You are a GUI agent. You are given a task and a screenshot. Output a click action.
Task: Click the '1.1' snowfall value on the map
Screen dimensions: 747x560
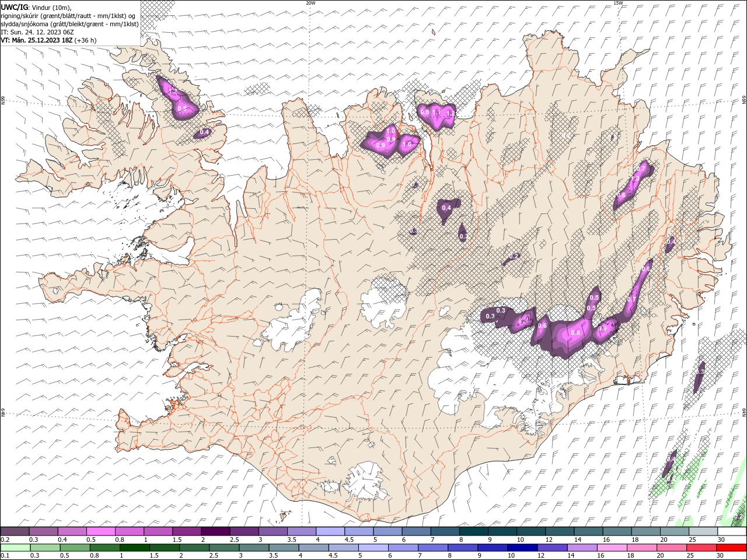click(x=437, y=113)
